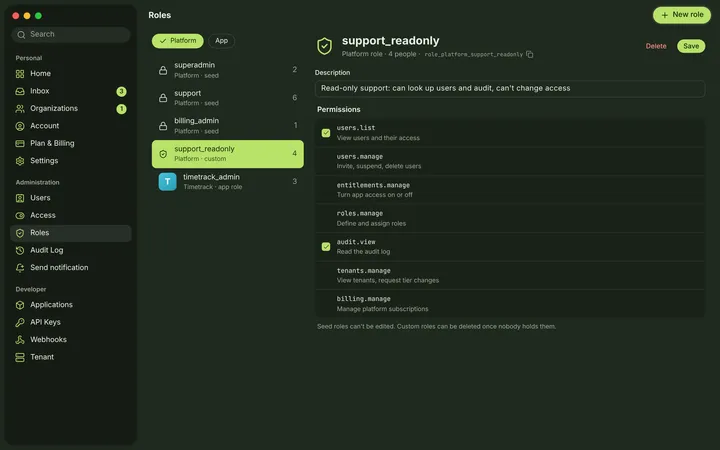The width and height of the screenshot is (720, 450).
Task: Select the roles.manage permission row
Action: coord(510,218)
